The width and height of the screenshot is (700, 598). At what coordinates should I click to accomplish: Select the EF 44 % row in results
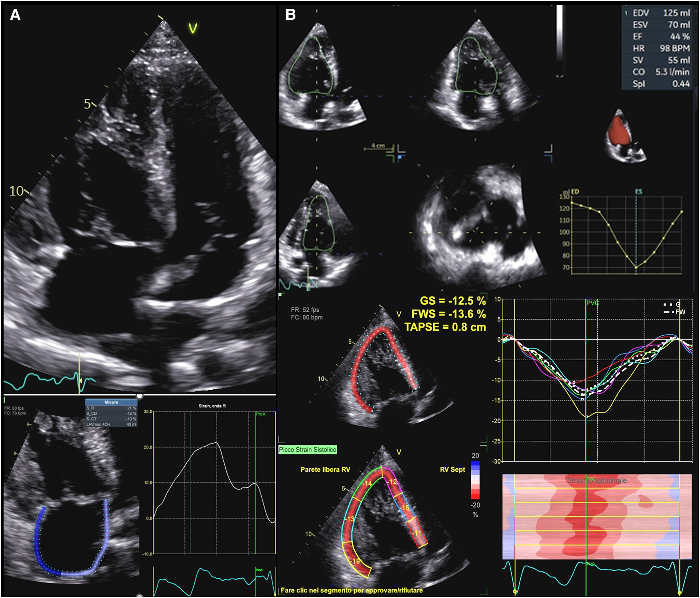pos(660,36)
